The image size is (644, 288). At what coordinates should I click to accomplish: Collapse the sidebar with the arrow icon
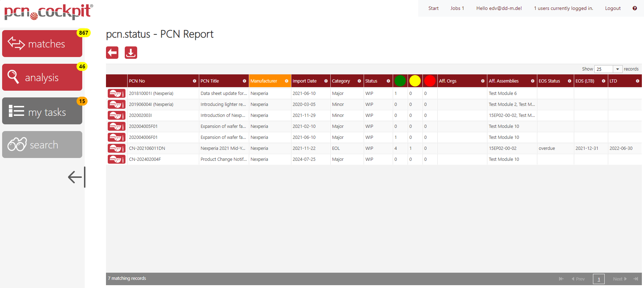tap(77, 177)
